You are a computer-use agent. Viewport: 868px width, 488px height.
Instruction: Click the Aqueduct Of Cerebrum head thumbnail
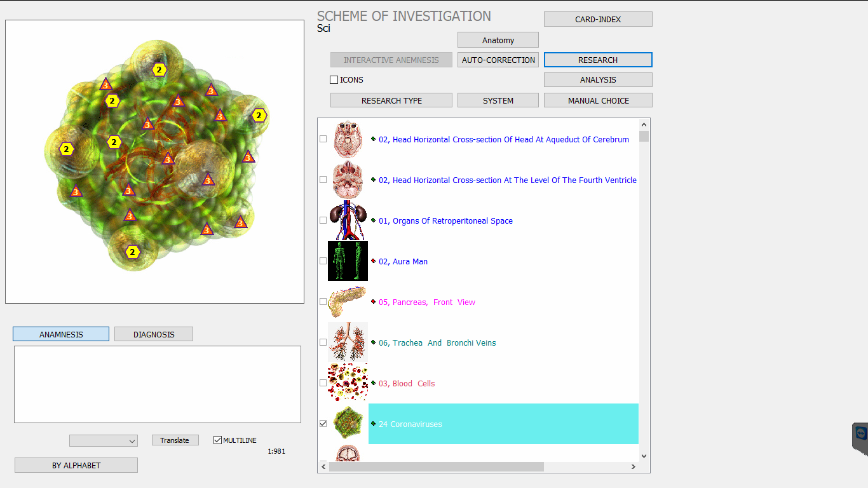(348, 139)
